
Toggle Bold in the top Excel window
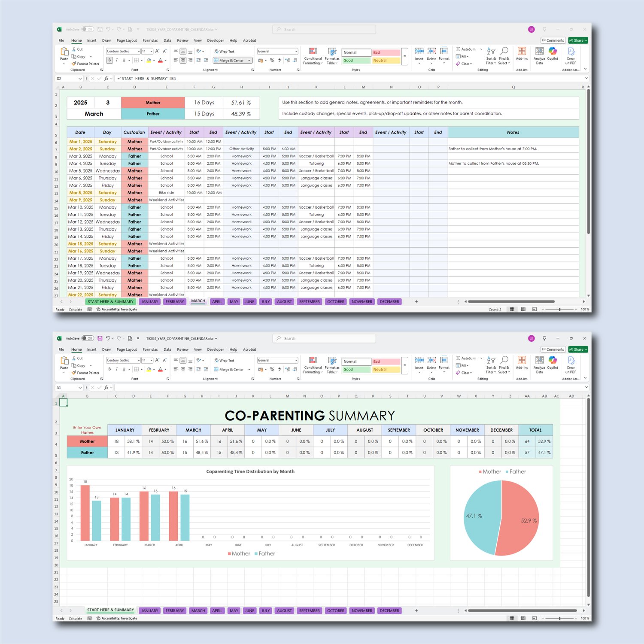tap(109, 60)
